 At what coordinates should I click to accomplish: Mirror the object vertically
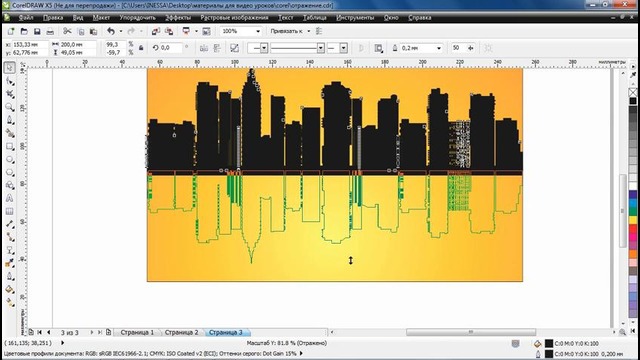tap(217, 48)
